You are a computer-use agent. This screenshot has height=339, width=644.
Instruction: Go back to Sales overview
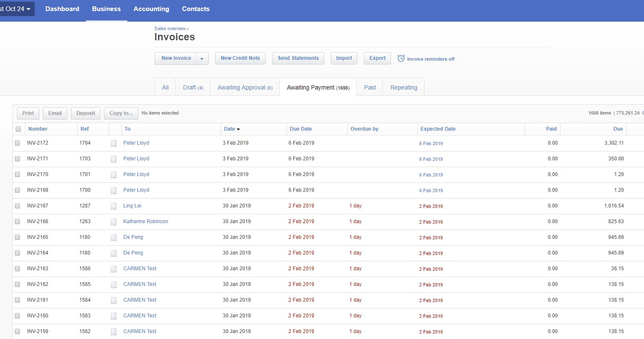(170, 29)
